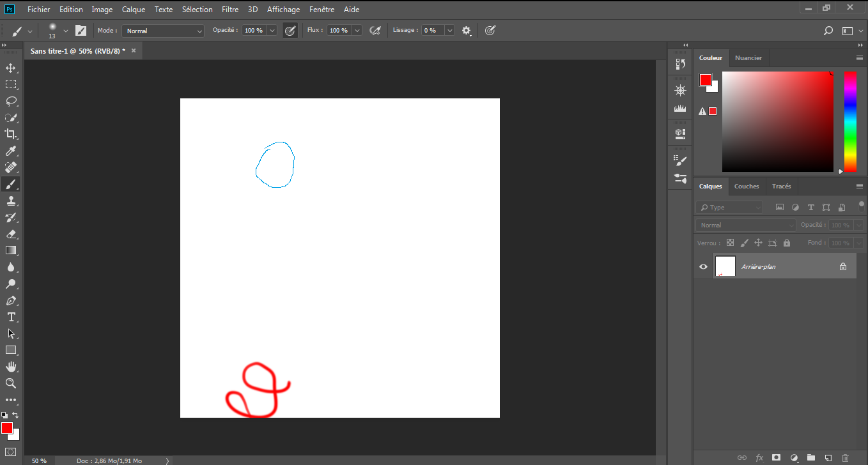Select the Move tool
The height and width of the screenshot is (465, 868).
tap(11, 68)
